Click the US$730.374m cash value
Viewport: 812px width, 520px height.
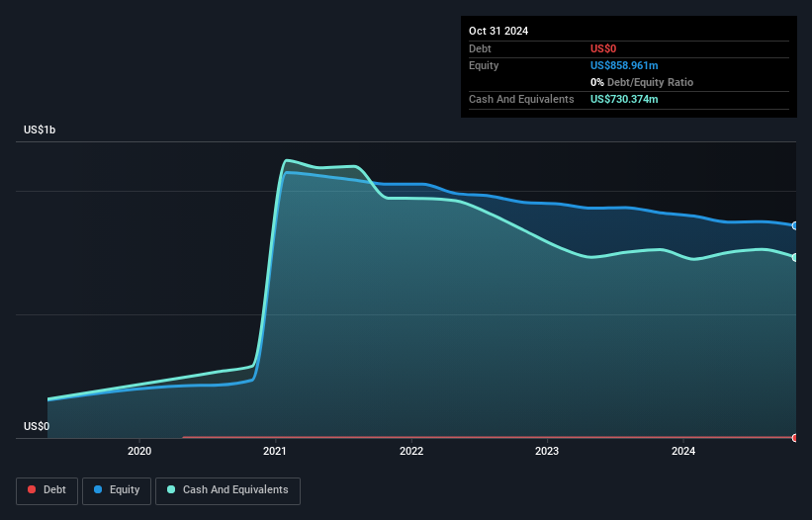624,99
